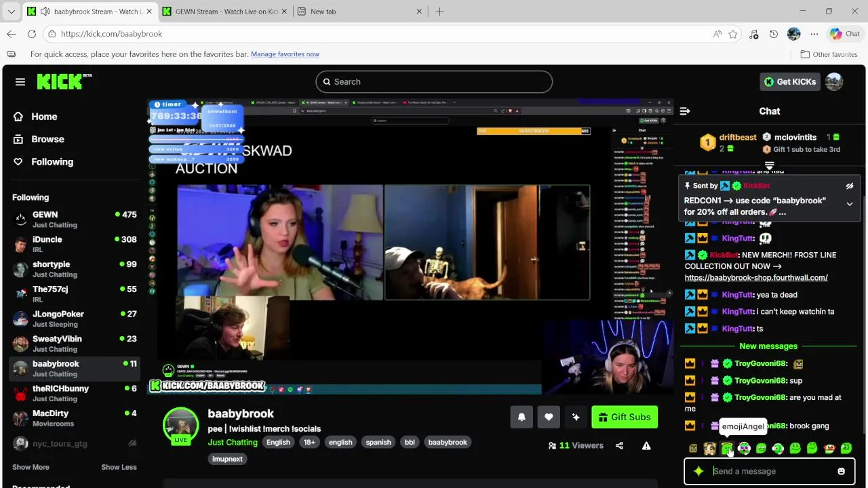This screenshot has height=488, width=868.
Task: Insert the headphones green quick emote
Action: point(778,448)
